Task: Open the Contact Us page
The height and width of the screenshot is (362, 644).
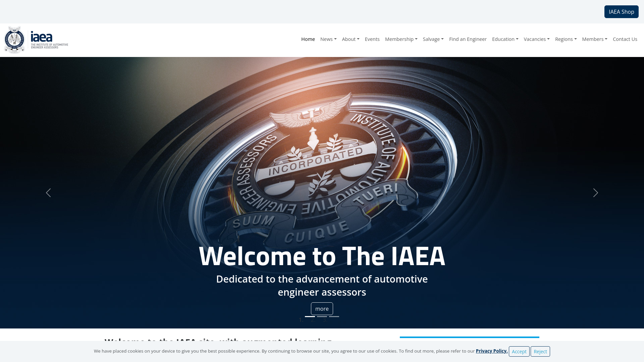Action: pos(625,39)
